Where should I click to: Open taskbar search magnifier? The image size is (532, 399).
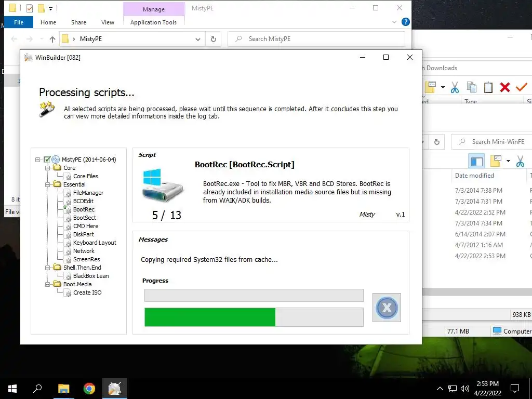(x=37, y=389)
